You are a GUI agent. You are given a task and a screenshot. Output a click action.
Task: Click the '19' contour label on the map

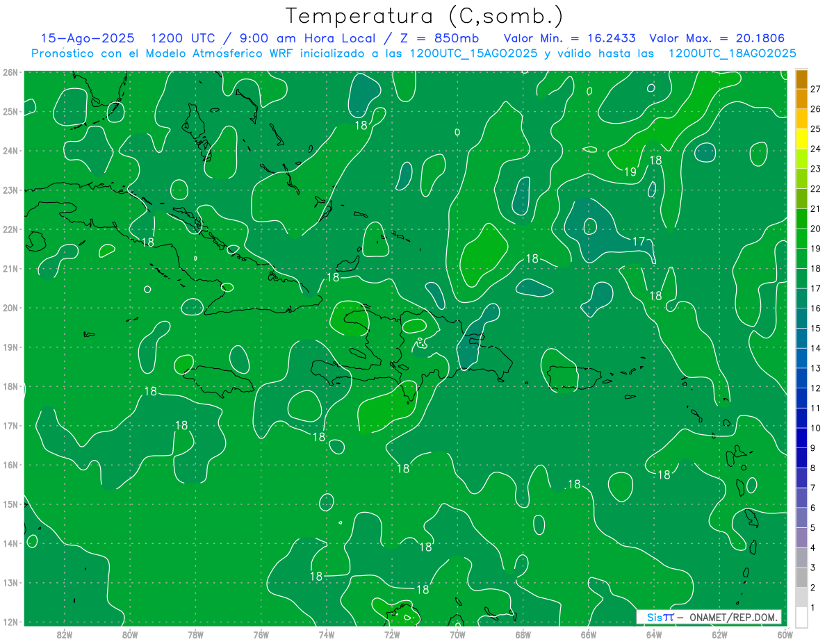(630, 172)
